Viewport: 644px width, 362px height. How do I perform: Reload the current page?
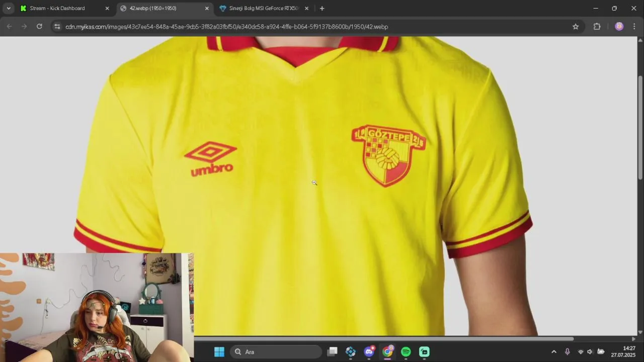[39, 27]
